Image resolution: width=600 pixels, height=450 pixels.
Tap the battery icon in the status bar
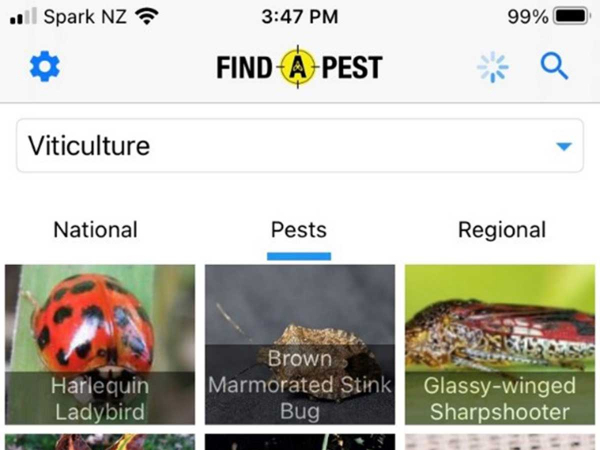coord(572,16)
